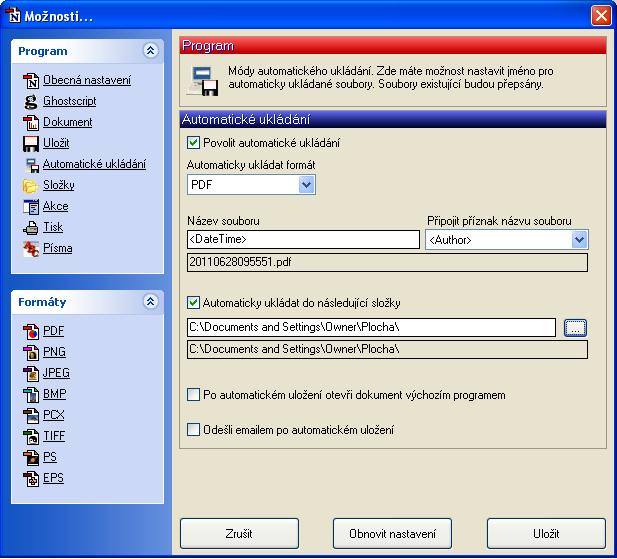
Task: Click the Tisk printer icon
Action: point(31,228)
